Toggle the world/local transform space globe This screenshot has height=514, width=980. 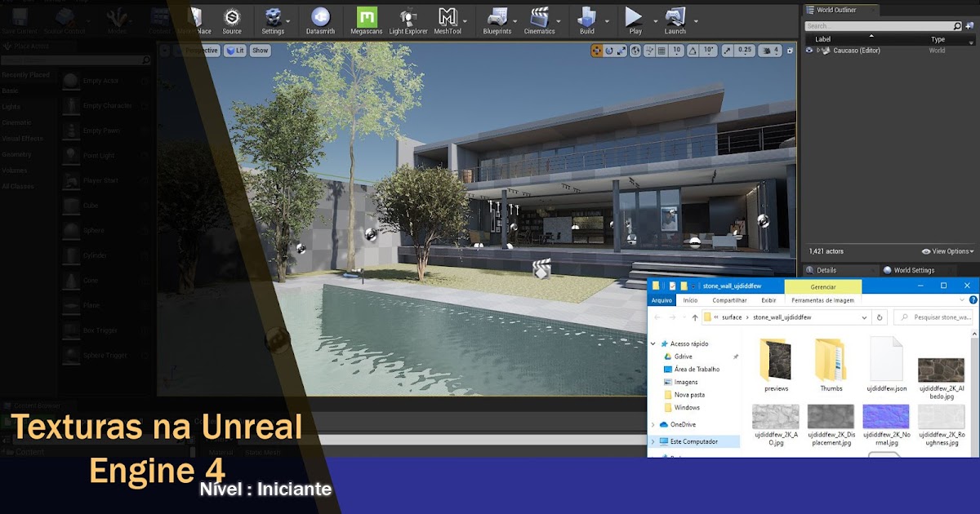(635, 50)
